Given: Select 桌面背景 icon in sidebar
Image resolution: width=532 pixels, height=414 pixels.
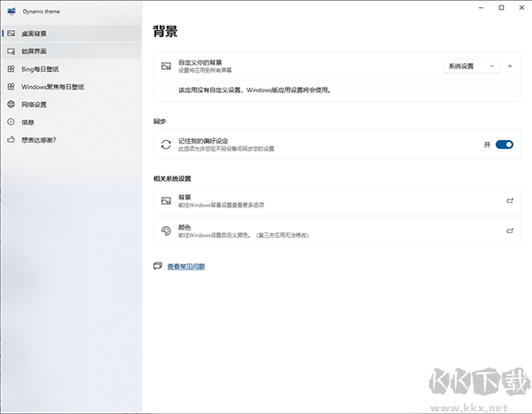Looking at the screenshot, I should (x=12, y=34).
